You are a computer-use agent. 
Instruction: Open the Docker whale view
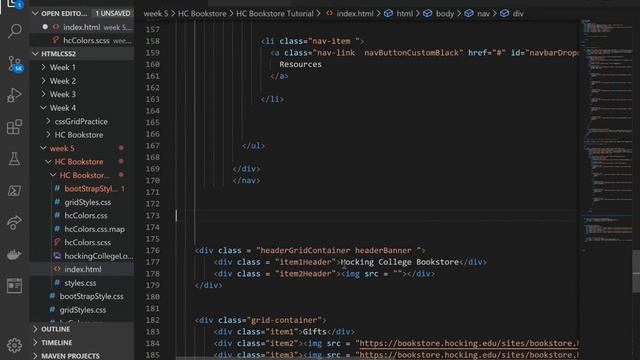[x=15, y=254]
